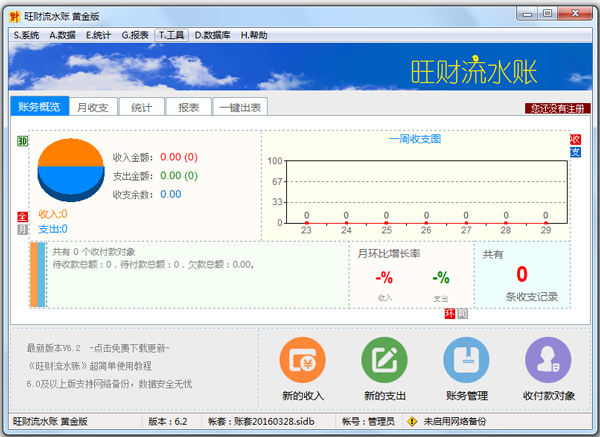
Task: Click the 6.0及以上版支持网络备份 link
Action: (109, 384)
